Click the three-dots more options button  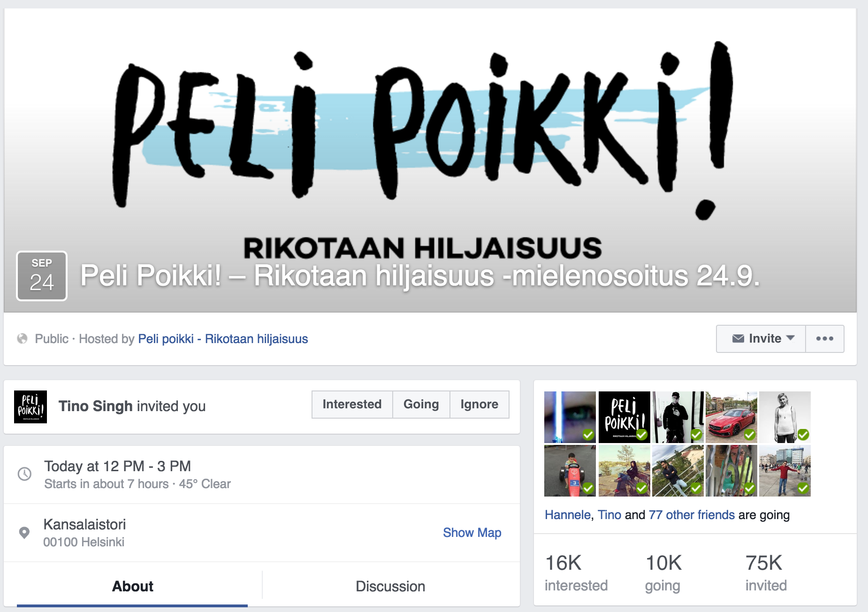[x=824, y=338]
